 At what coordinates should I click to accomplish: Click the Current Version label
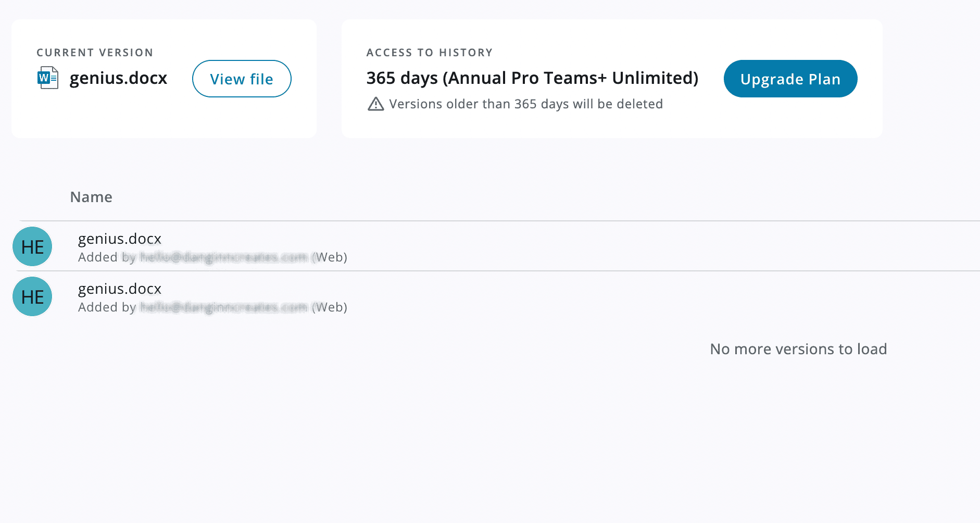pos(95,53)
